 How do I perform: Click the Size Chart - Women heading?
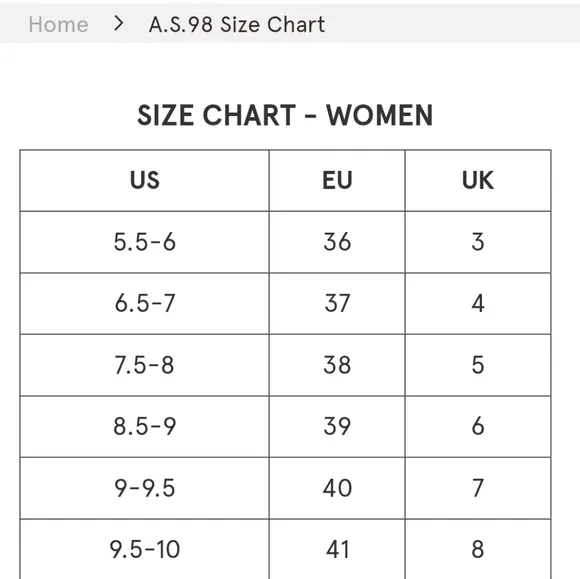285,115
